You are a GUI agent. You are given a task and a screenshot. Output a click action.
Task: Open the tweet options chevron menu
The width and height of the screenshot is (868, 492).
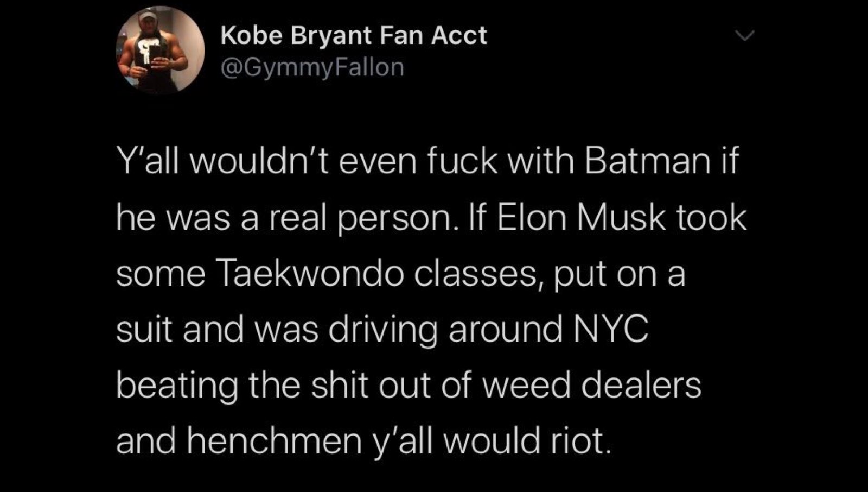click(x=745, y=36)
